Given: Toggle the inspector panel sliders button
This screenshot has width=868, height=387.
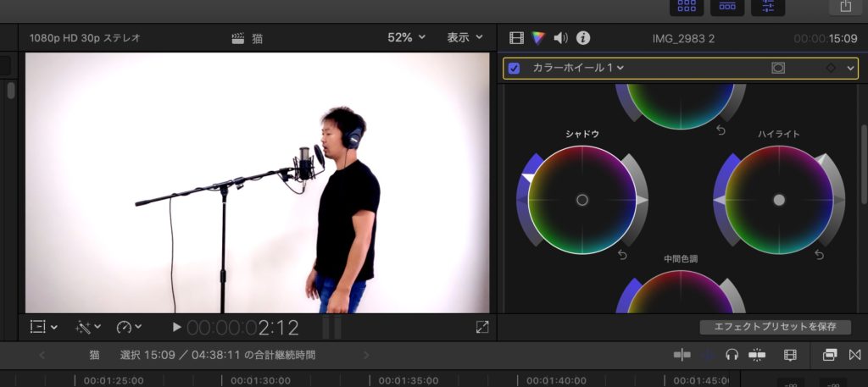Looking at the screenshot, I should 768,6.
